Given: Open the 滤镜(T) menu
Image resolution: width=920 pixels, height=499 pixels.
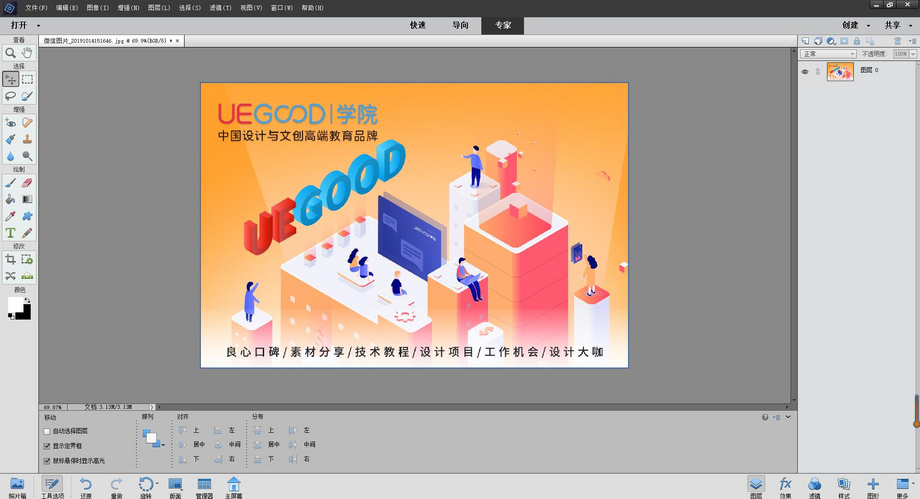Looking at the screenshot, I should pos(220,8).
